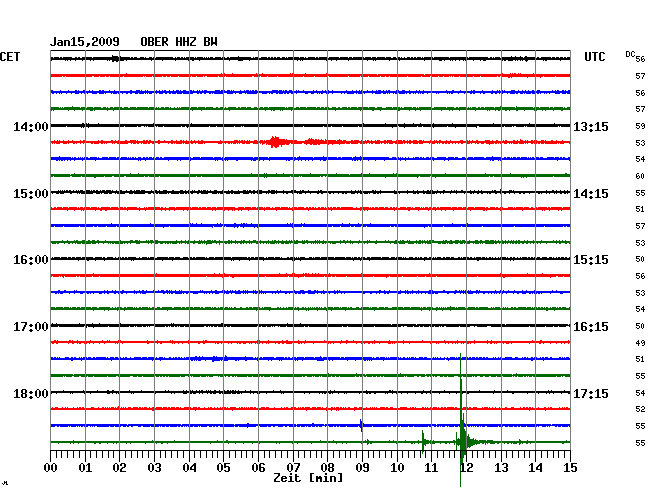Image resolution: width=650 pixels, height=494 pixels.
Task: Click the DC column header
Action: point(630,54)
